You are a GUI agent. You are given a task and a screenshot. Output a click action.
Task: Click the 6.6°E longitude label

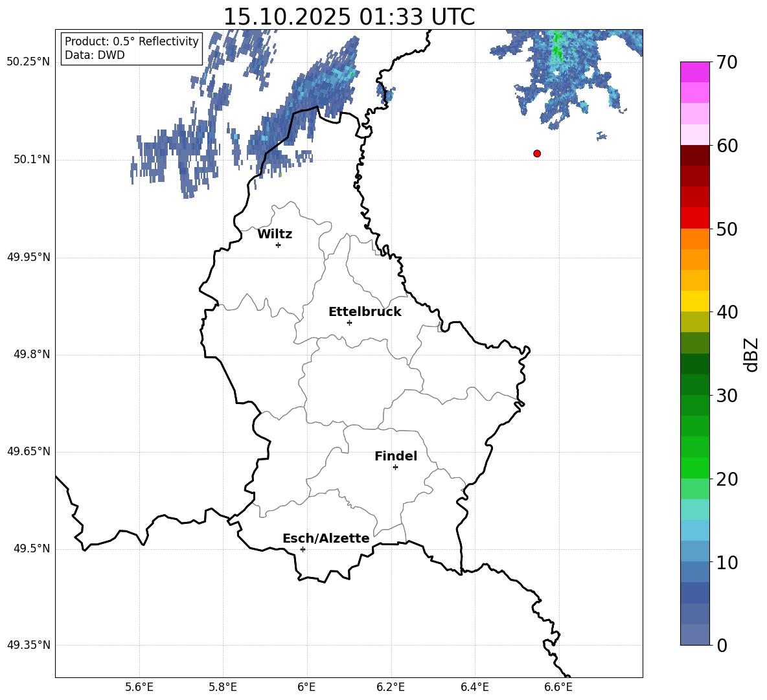point(558,687)
